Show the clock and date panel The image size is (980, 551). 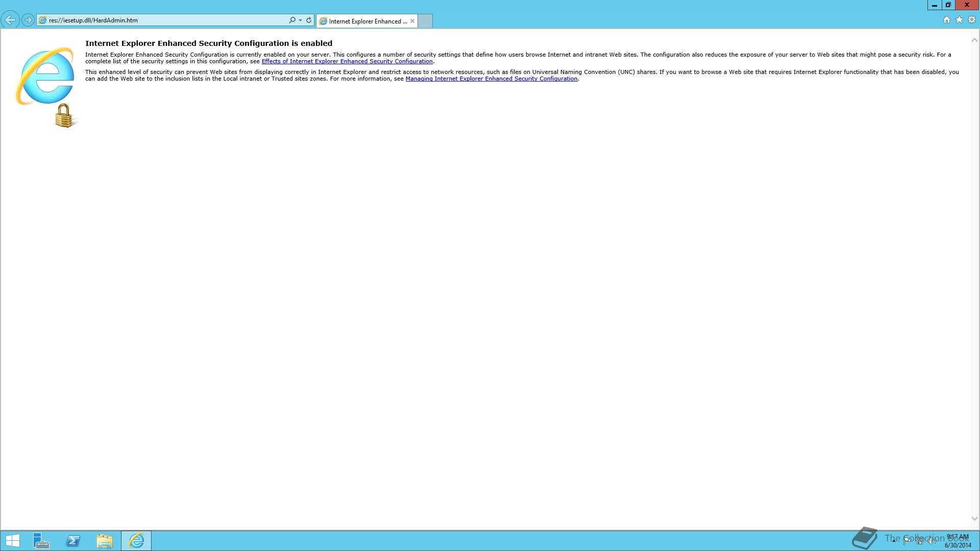pos(958,541)
